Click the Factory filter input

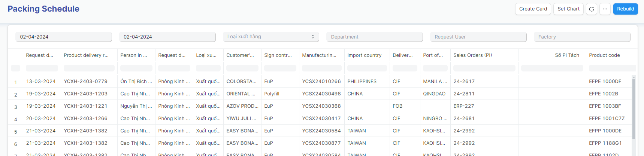coord(582,37)
